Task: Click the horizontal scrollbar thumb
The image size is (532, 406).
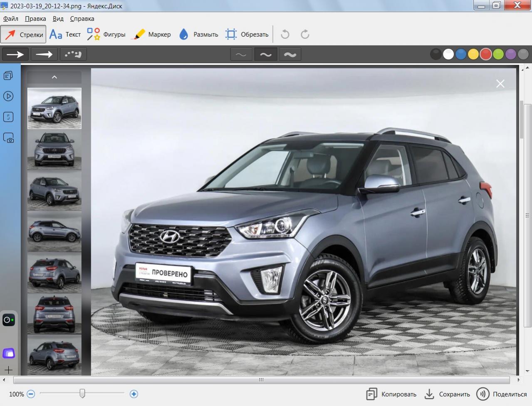Action: click(261, 380)
